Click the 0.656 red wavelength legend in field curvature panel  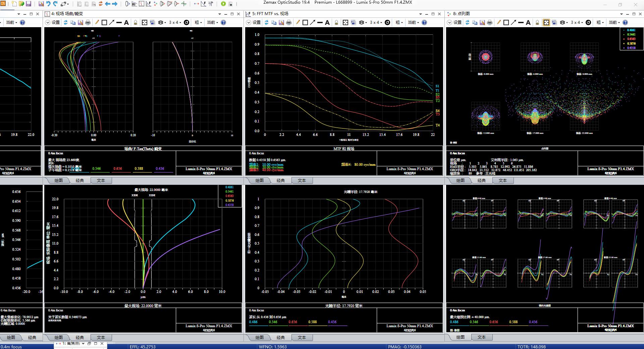(118, 169)
